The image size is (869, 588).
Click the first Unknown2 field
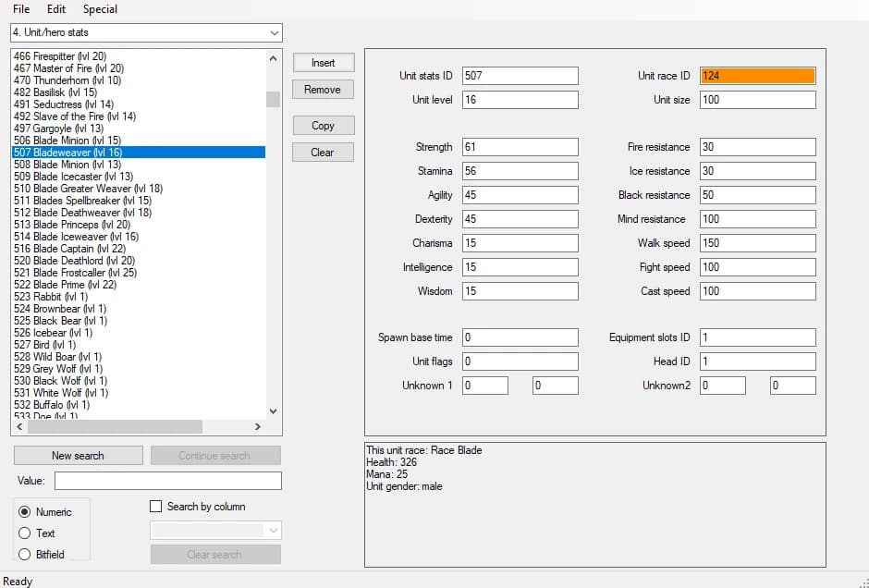pyautogui.click(x=723, y=386)
